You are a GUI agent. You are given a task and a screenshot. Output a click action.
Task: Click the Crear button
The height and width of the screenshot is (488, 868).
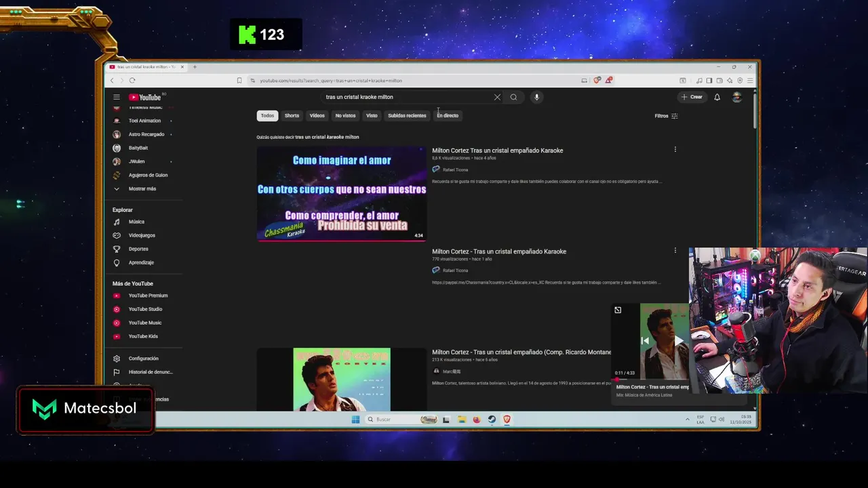692,97
